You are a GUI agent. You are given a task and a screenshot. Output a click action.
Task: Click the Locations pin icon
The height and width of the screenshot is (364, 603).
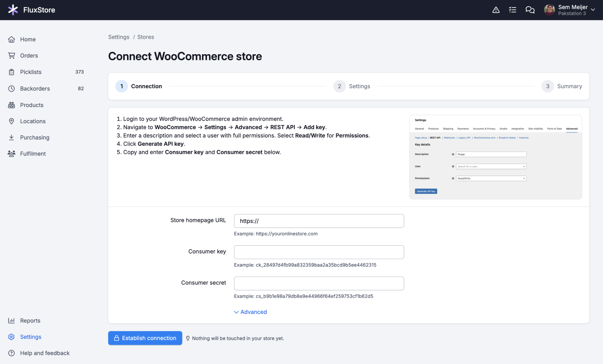tap(12, 121)
